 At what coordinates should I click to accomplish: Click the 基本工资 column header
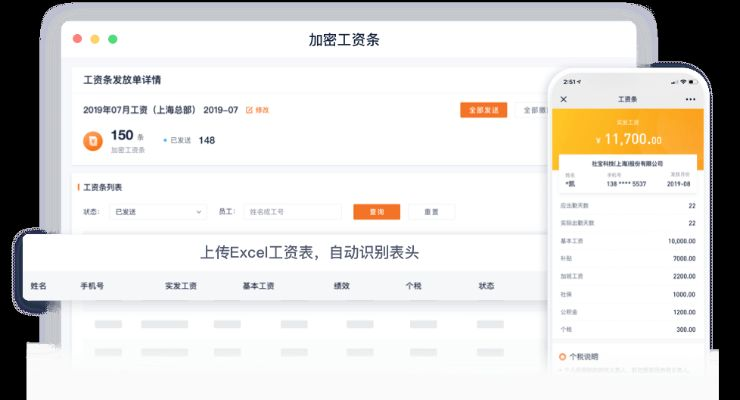[x=258, y=286]
